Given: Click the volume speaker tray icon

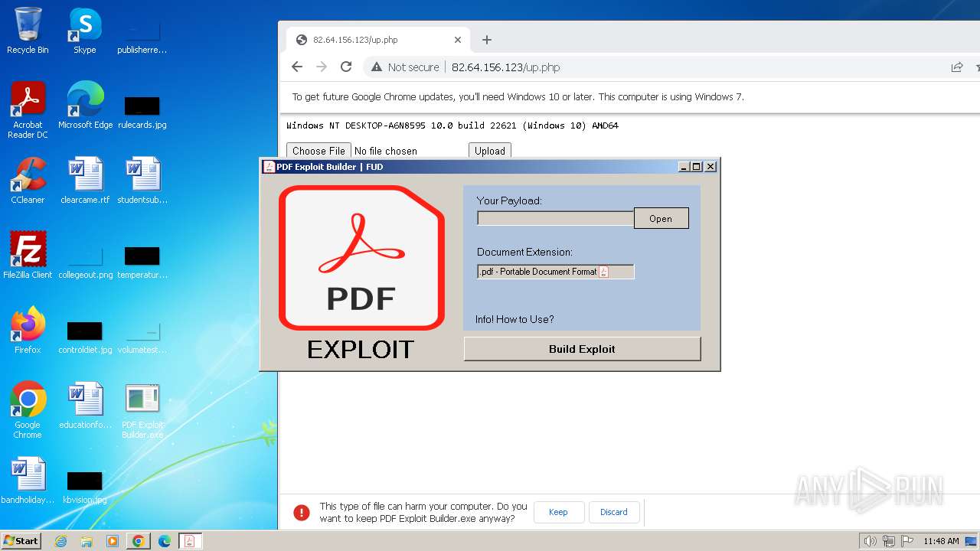Looking at the screenshot, I should [870, 541].
